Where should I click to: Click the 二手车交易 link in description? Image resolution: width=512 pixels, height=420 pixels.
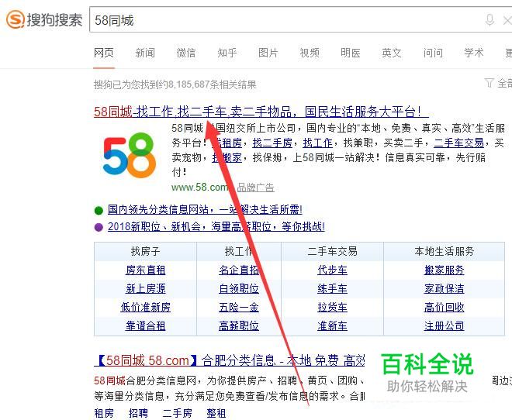(x=458, y=143)
